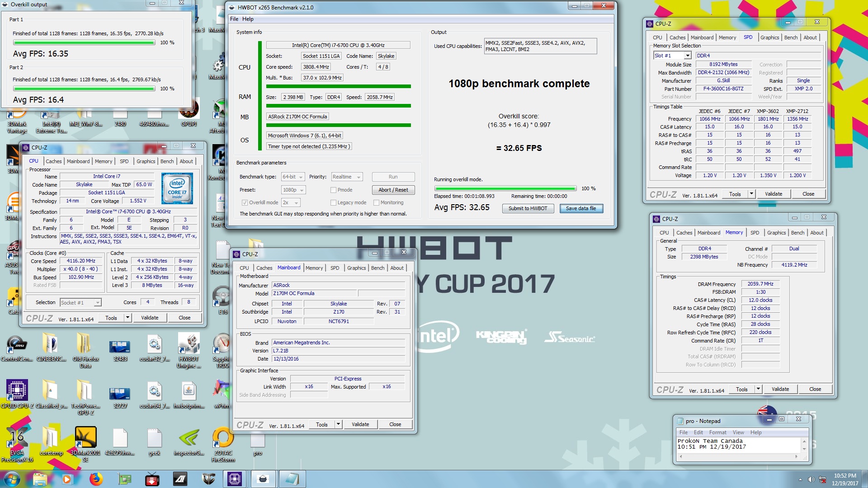Open the Slot #1 memory slot dropdown

click(x=672, y=56)
